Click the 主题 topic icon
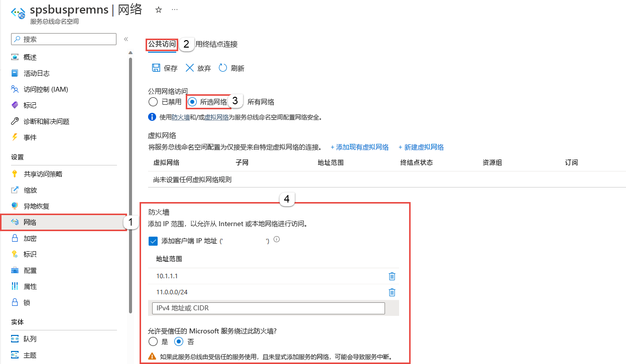The height and width of the screenshot is (364, 626). (15, 355)
